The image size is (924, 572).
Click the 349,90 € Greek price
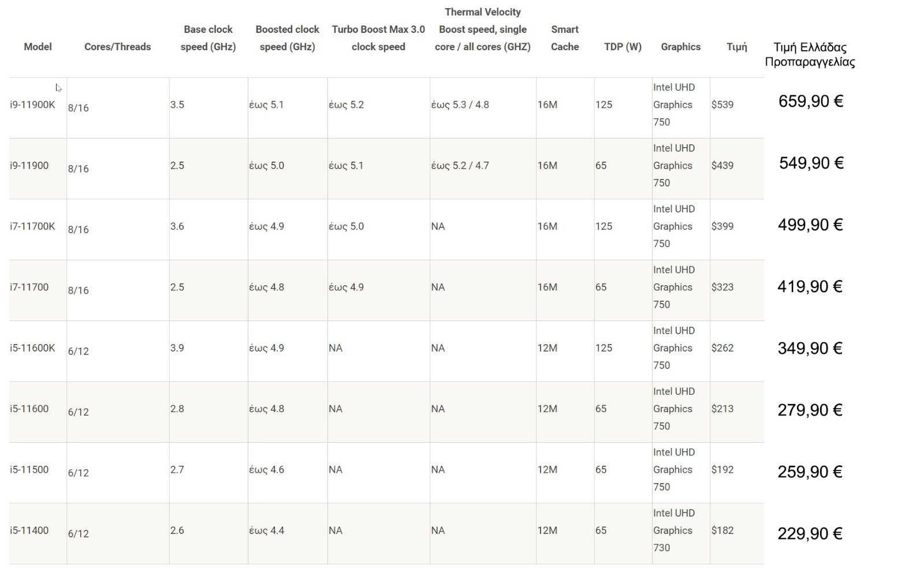coord(810,349)
